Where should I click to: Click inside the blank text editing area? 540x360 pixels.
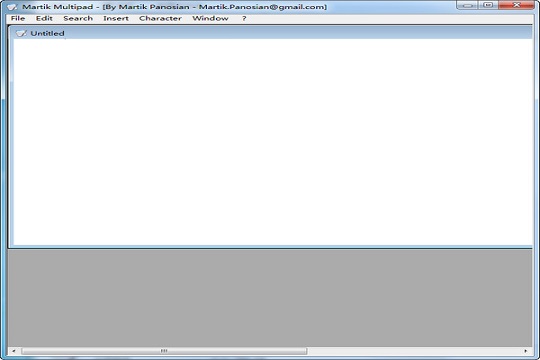(x=273, y=142)
